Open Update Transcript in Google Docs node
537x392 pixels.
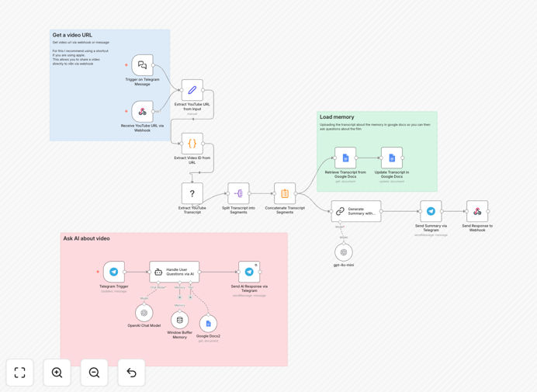click(x=392, y=158)
